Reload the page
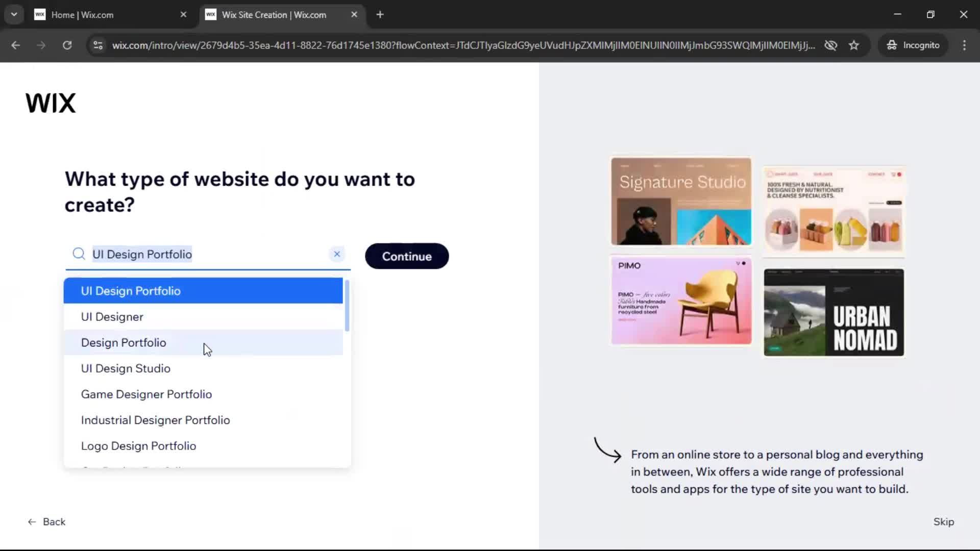 67,45
